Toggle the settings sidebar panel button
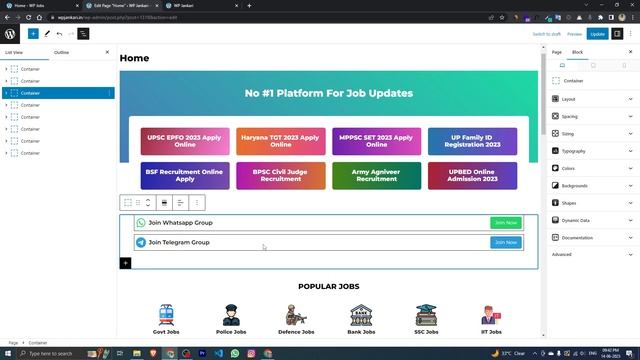This screenshot has height=360, width=640. (617, 34)
